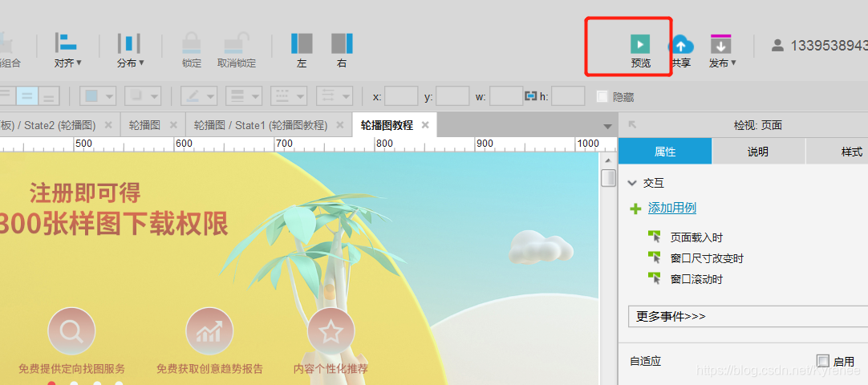
Task: Close the 轮播图教程 tab
Action: click(x=425, y=125)
